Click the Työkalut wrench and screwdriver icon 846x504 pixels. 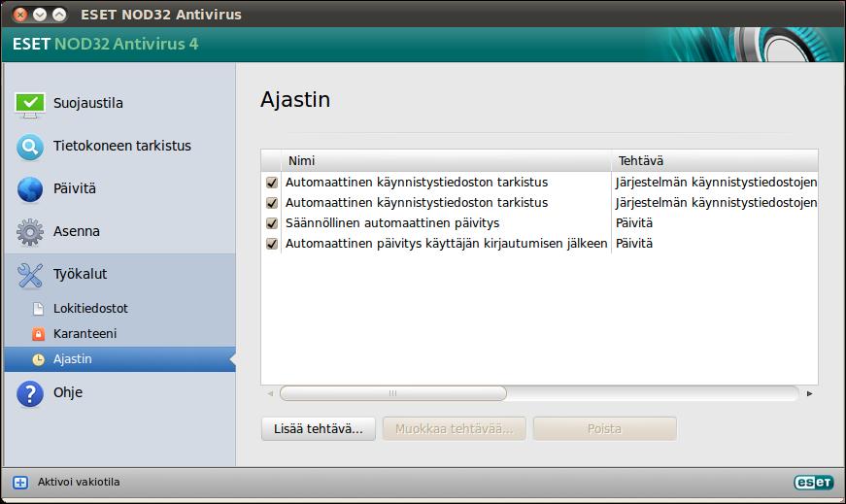coord(30,275)
